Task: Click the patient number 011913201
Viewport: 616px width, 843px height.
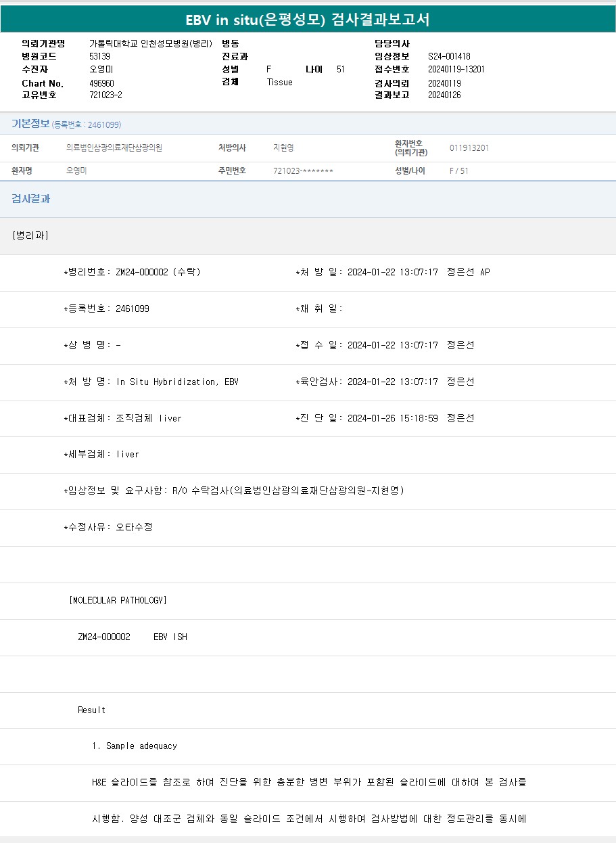Action: pos(469,147)
